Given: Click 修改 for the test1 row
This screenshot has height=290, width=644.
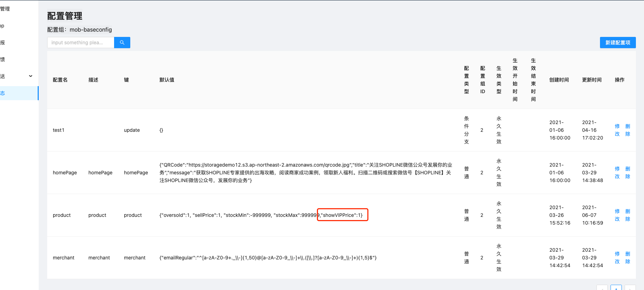Looking at the screenshot, I should [617, 130].
